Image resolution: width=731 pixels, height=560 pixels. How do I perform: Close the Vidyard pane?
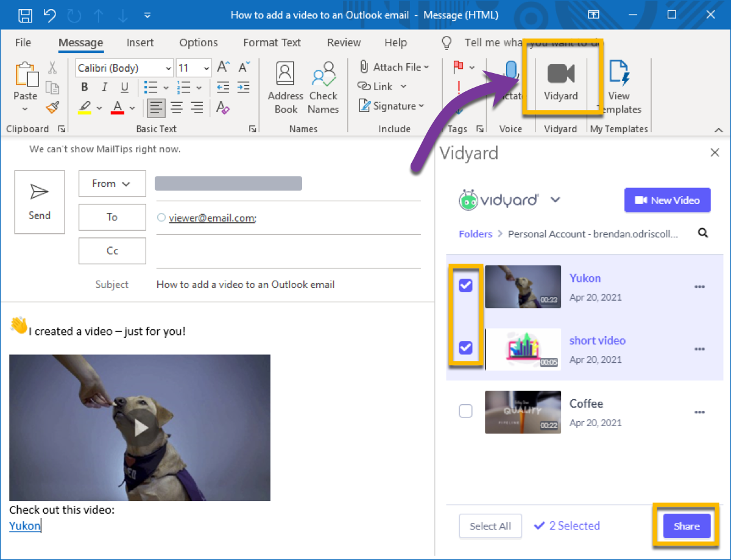[715, 153]
